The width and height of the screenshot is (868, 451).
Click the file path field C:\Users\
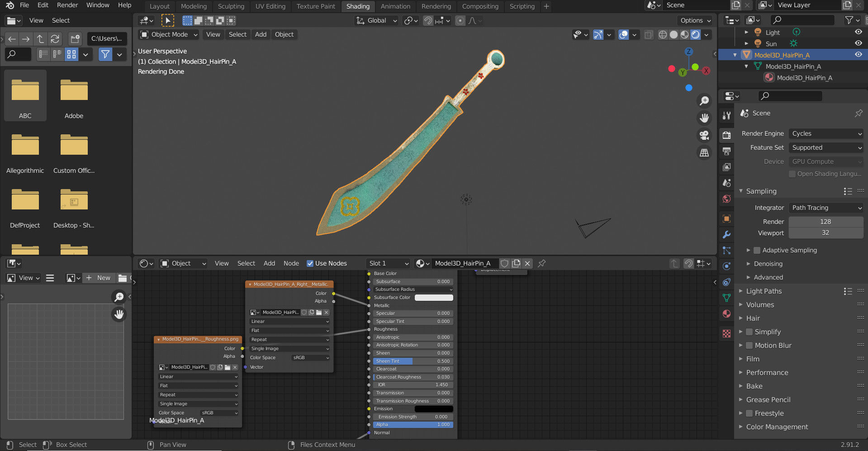(x=107, y=39)
